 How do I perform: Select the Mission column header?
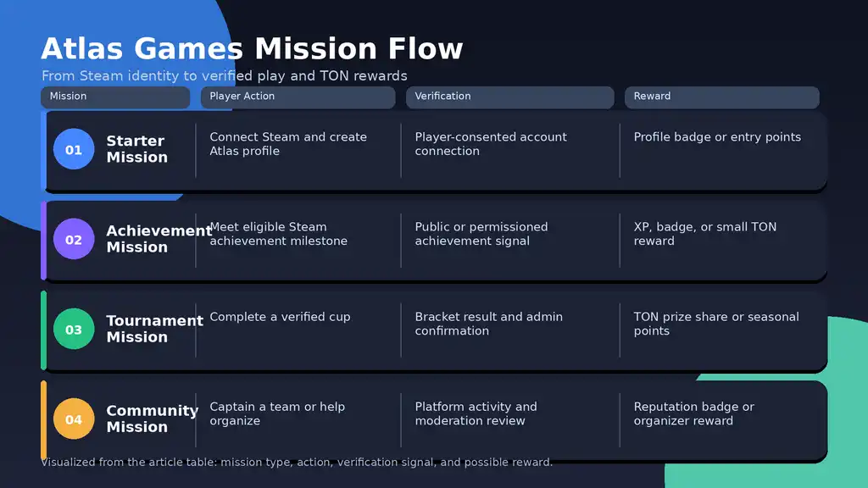click(x=115, y=97)
